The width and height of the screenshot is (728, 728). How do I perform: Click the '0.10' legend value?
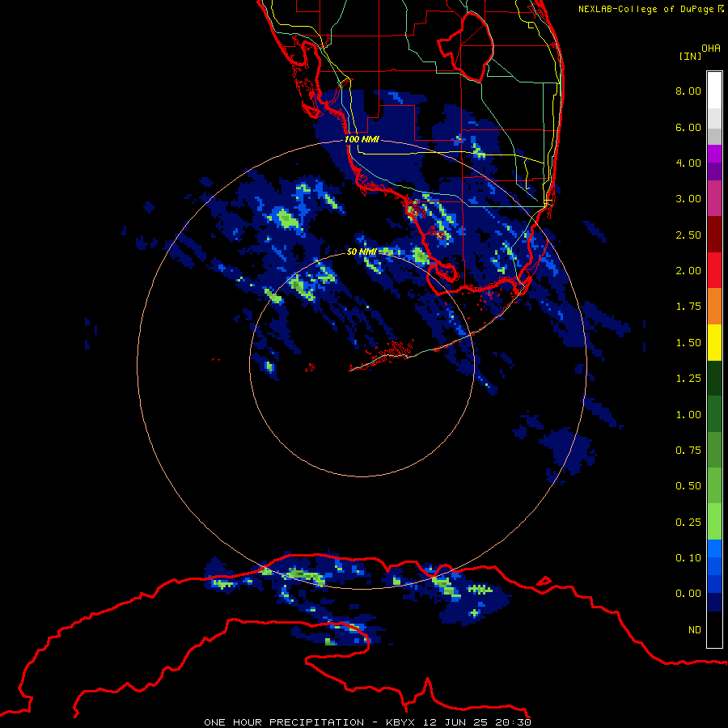pyautogui.click(x=688, y=558)
